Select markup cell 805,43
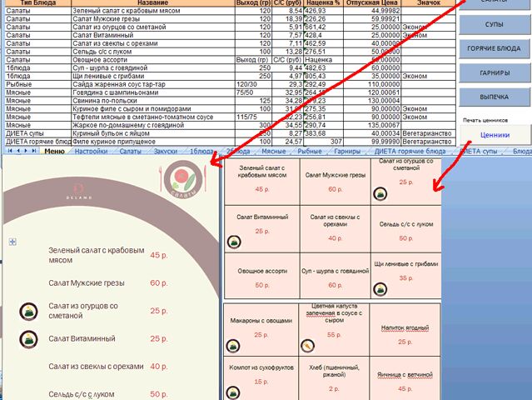 (323, 76)
